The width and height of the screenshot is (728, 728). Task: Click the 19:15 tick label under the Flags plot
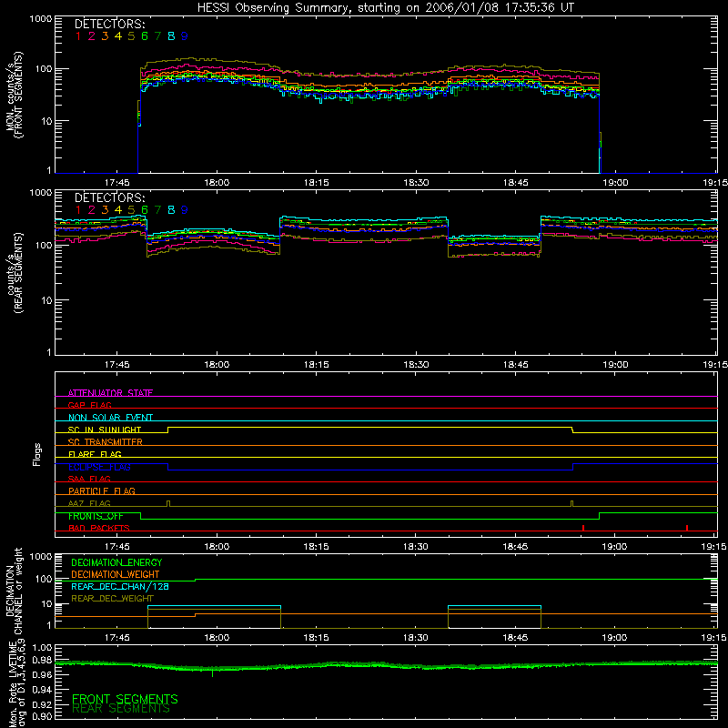715,547
